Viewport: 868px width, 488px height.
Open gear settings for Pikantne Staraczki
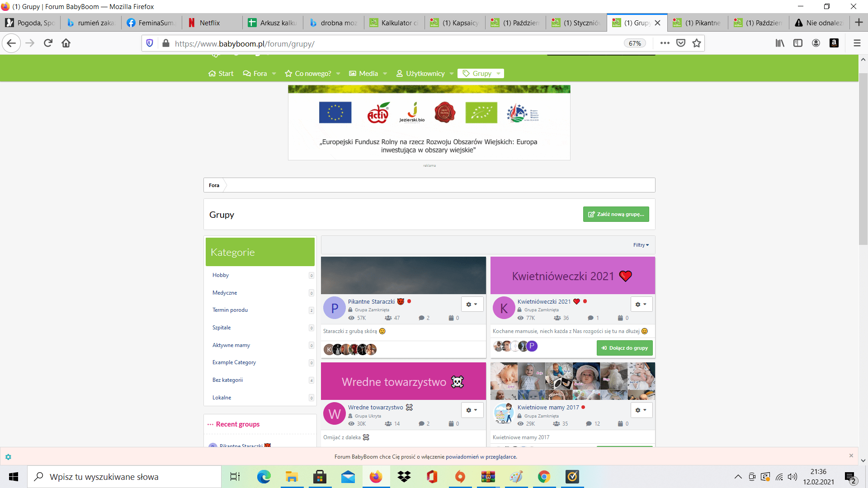pyautogui.click(x=472, y=304)
